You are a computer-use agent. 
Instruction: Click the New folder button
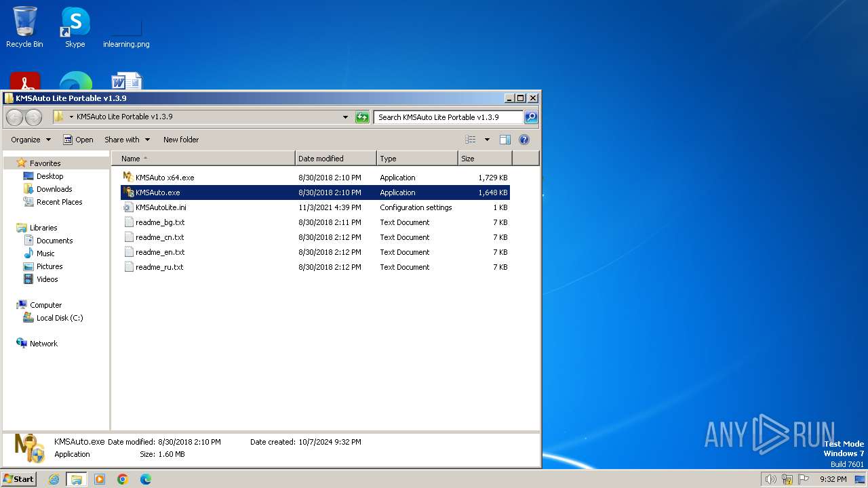pos(181,140)
